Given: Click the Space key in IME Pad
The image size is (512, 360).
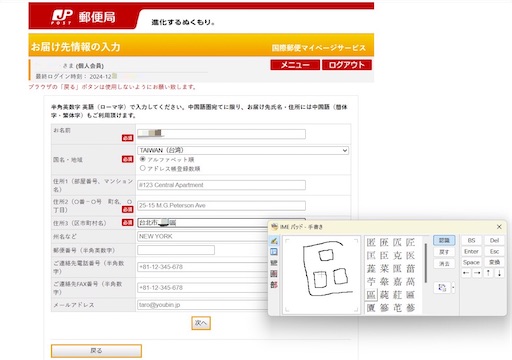Looking at the screenshot, I should click(471, 262).
